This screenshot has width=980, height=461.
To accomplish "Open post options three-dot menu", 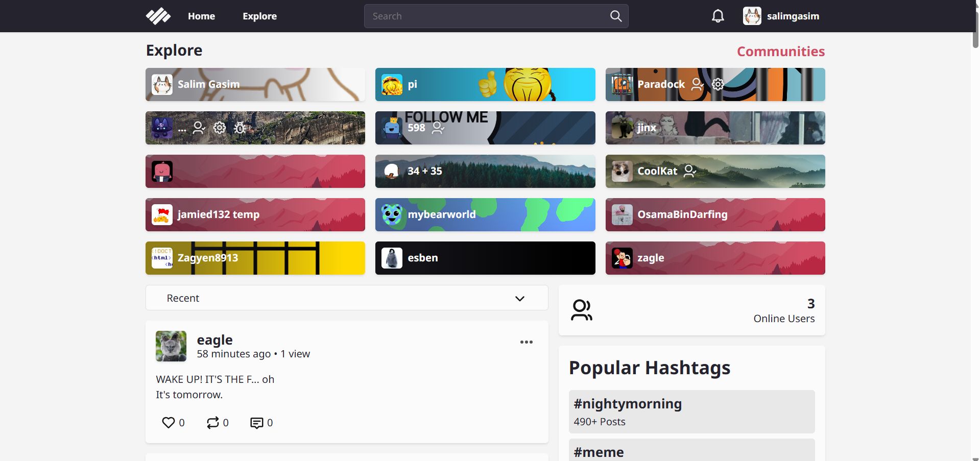I will (x=527, y=342).
